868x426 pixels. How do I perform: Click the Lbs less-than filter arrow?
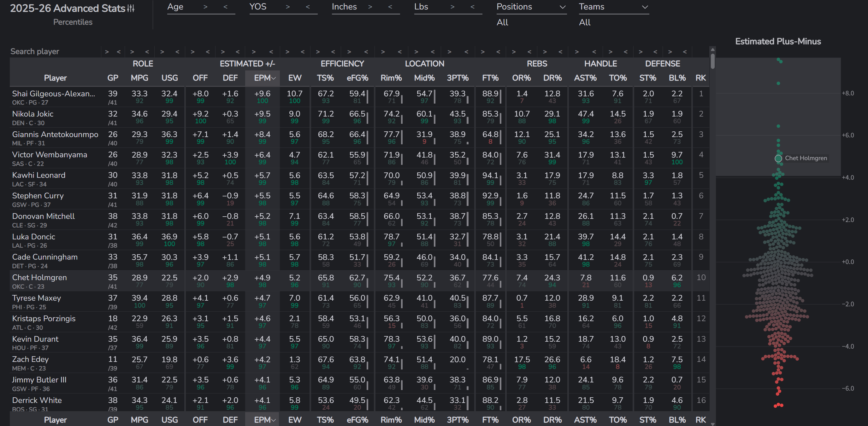click(x=472, y=7)
